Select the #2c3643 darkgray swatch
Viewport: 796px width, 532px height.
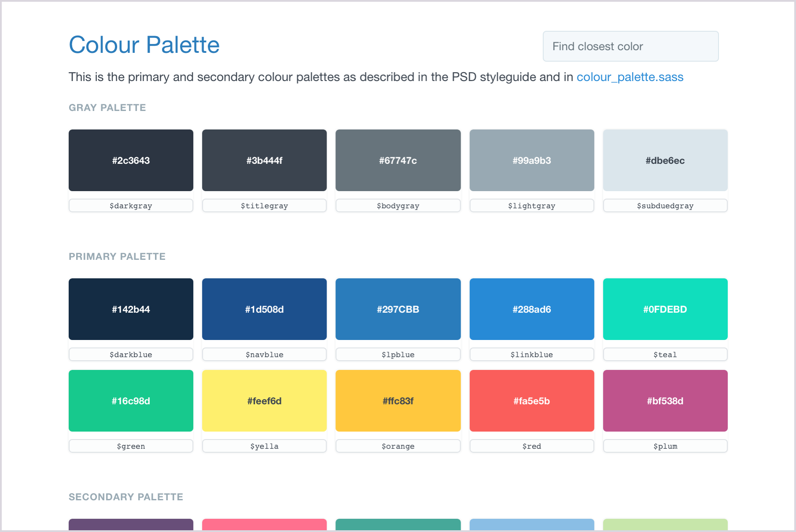(x=131, y=160)
